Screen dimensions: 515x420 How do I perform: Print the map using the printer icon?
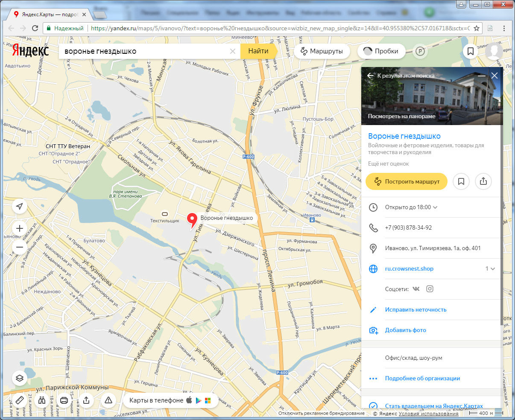coord(64,400)
